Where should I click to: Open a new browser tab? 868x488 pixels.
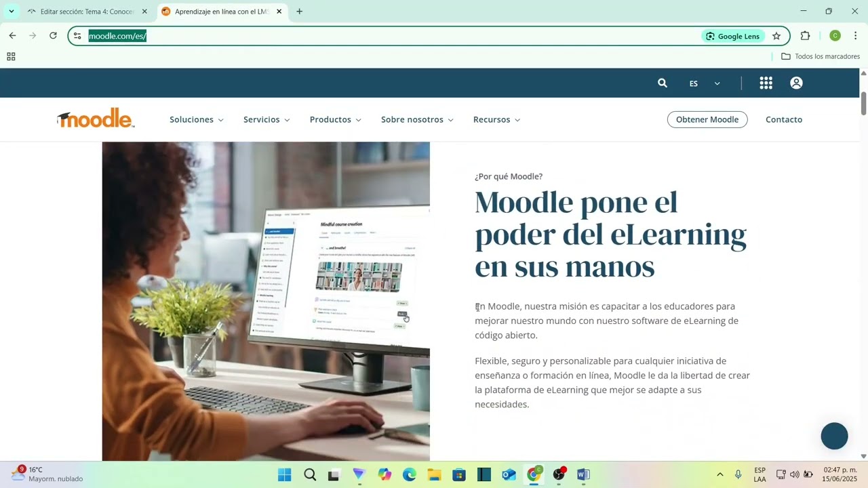pos(300,12)
